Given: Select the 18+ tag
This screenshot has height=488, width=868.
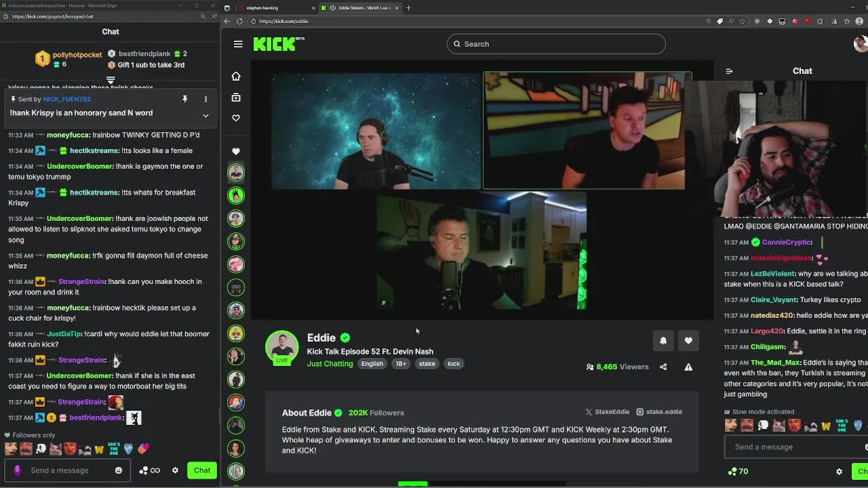Looking at the screenshot, I should tap(401, 364).
